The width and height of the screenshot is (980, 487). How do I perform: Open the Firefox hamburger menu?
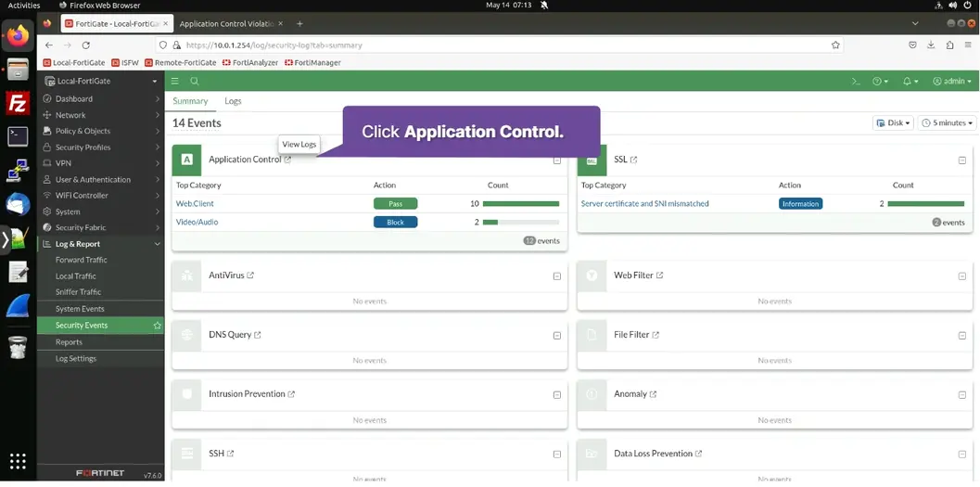click(x=968, y=45)
